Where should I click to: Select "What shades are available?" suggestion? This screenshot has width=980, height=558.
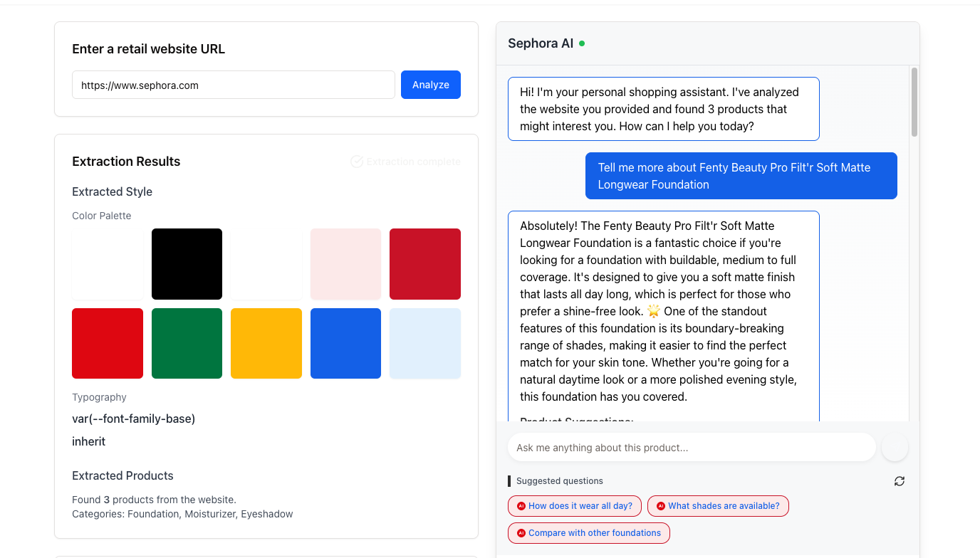tap(718, 506)
